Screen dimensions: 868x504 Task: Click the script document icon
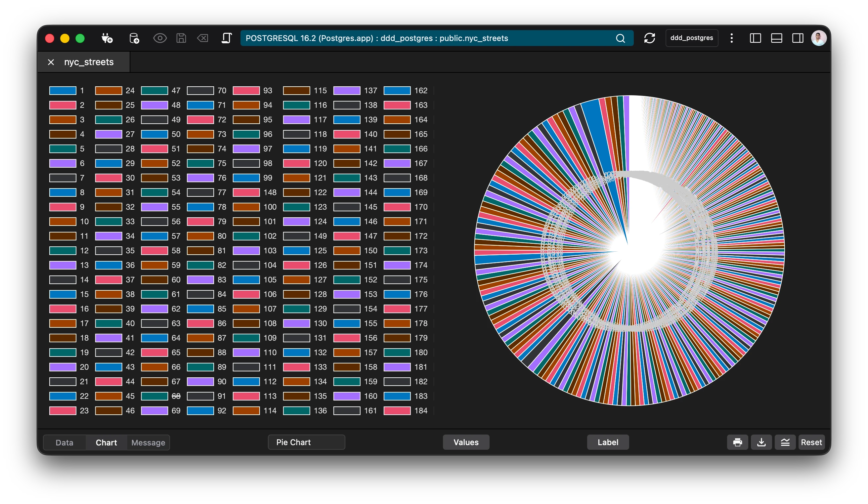click(226, 38)
